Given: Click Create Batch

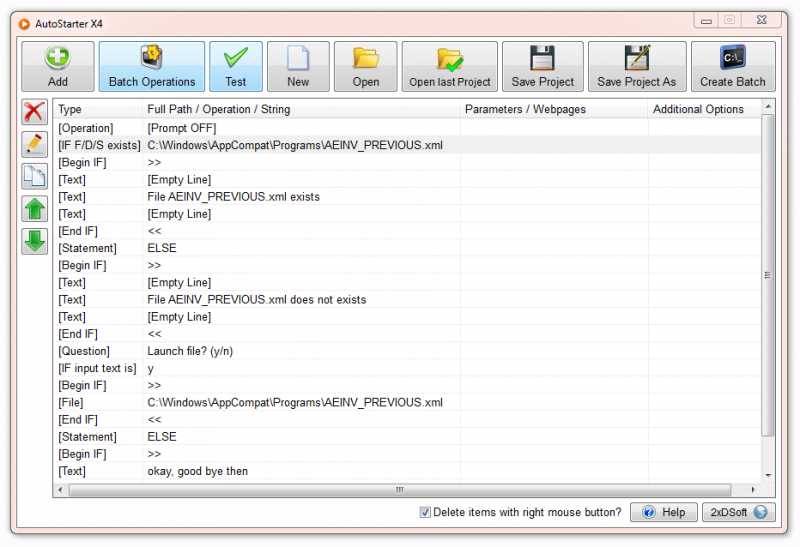Looking at the screenshot, I should pyautogui.click(x=733, y=66).
